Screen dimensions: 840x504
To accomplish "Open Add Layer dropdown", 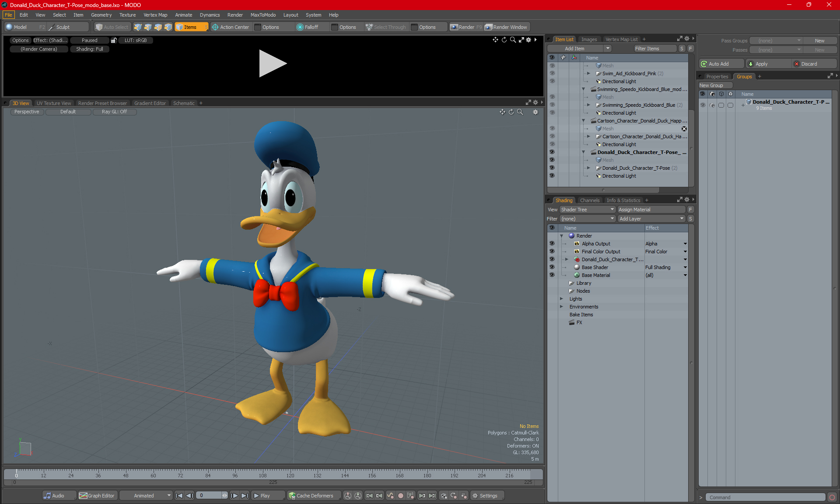I will click(x=651, y=219).
